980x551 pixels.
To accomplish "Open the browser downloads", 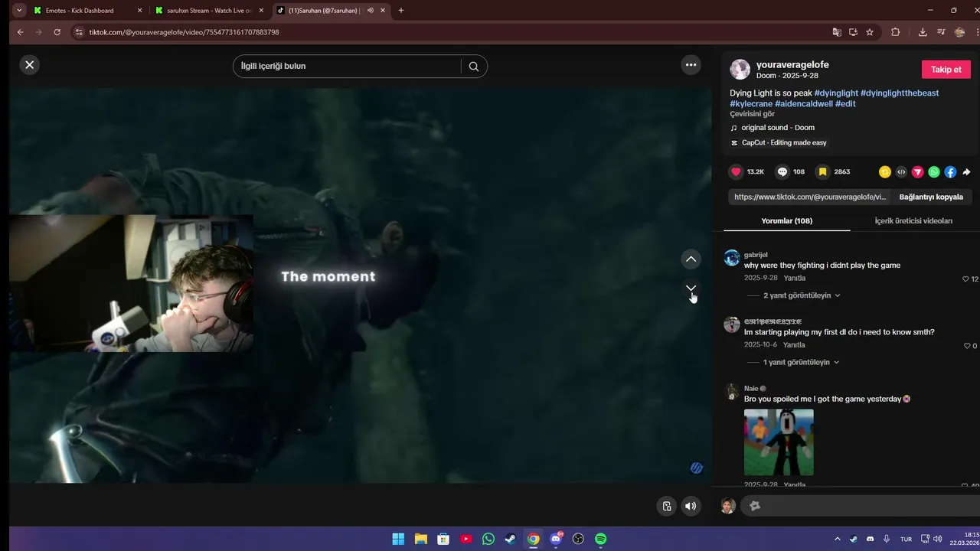I will tap(923, 32).
